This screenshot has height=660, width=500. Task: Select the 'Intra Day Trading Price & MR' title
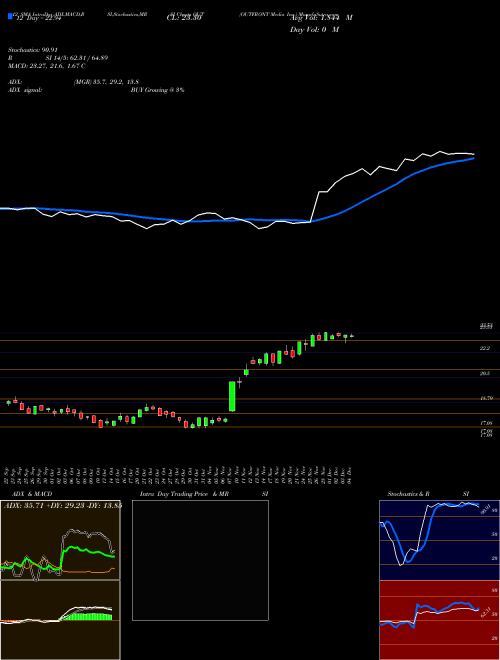[184, 494]
